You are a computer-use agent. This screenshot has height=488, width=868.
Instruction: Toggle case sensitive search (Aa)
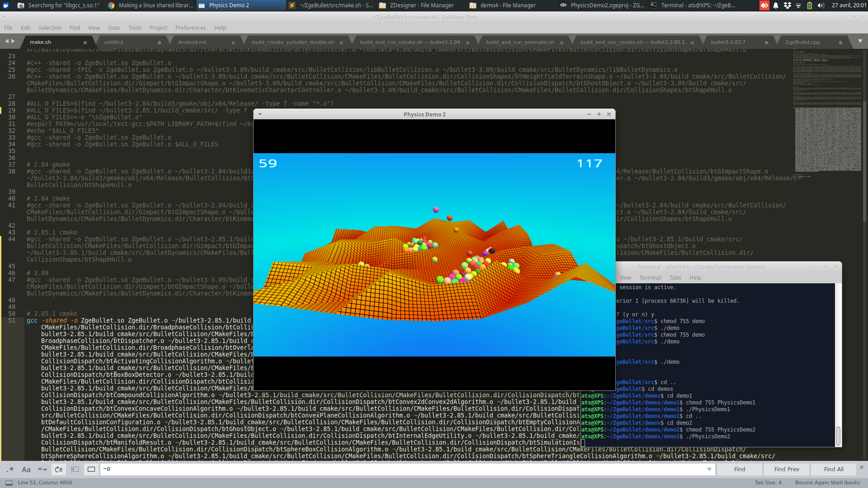[x=26, y=469]
